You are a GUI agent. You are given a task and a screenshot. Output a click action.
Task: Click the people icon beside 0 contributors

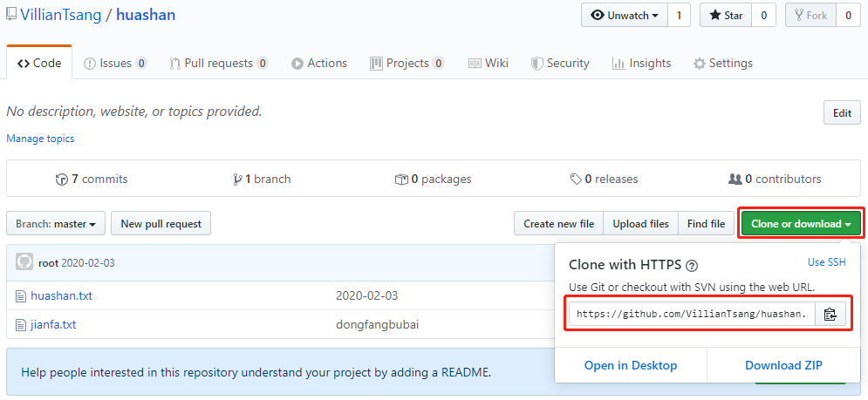[x=735, y=180]
